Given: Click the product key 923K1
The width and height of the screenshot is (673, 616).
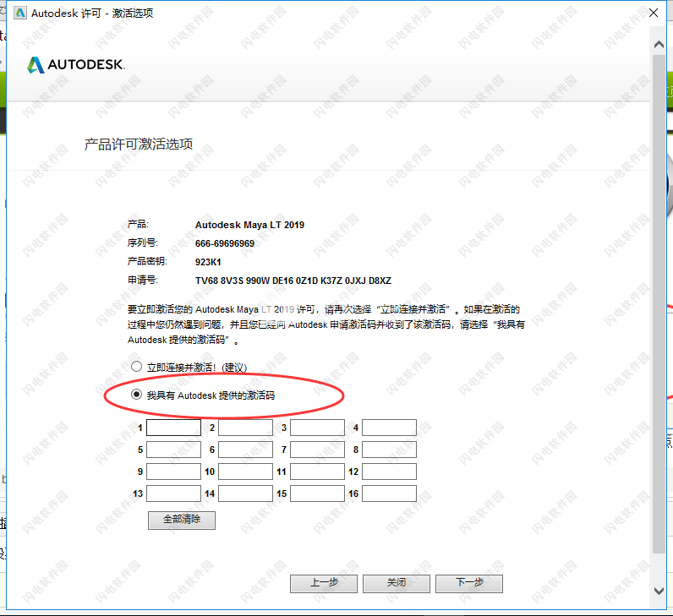Looking at the screenshot, I should [208, 262].
